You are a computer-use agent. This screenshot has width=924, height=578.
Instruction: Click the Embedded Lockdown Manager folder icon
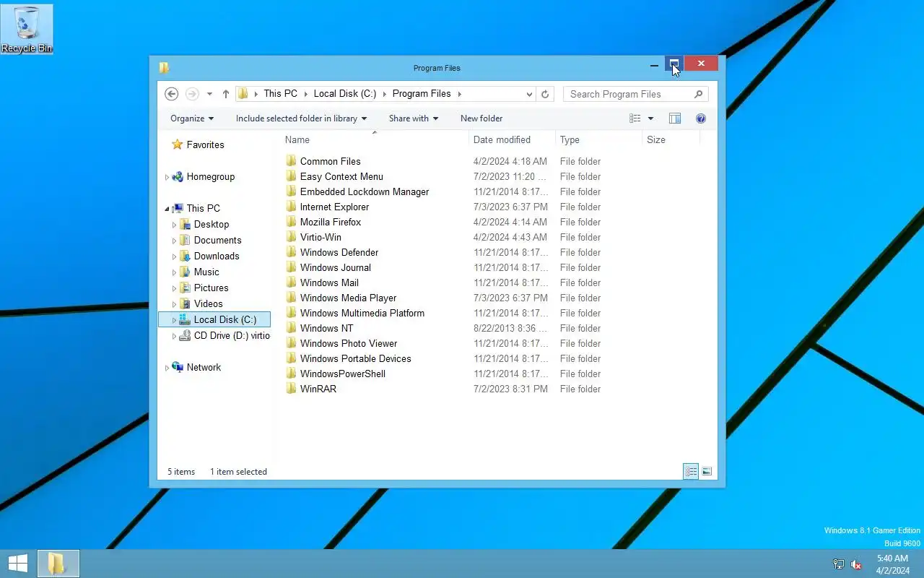click(292, 191)
